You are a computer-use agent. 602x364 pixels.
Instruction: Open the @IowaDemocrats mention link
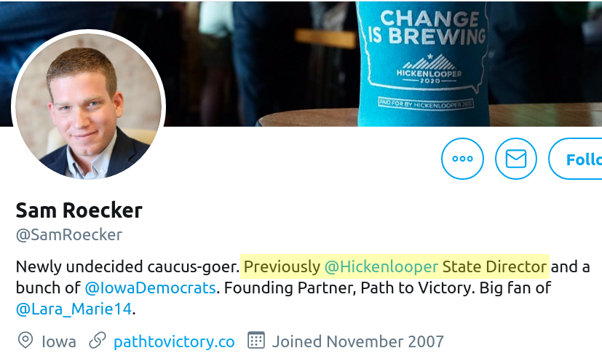[x=150, y=288]
